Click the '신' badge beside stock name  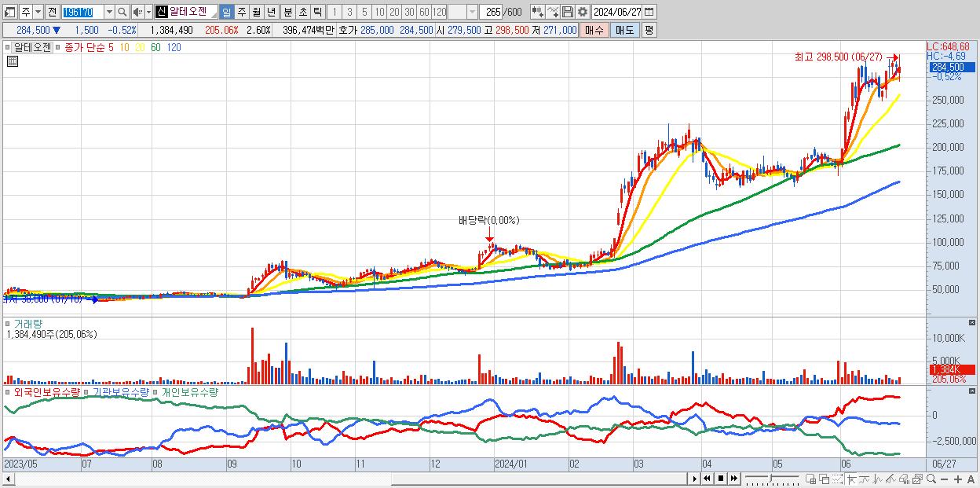pos(161,12)
